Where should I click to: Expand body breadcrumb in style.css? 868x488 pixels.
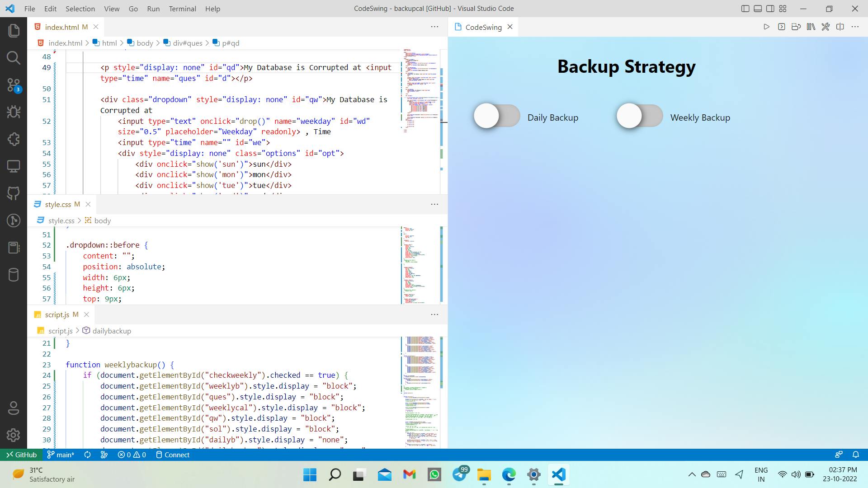pyautogui.click(x=98, y=221)
